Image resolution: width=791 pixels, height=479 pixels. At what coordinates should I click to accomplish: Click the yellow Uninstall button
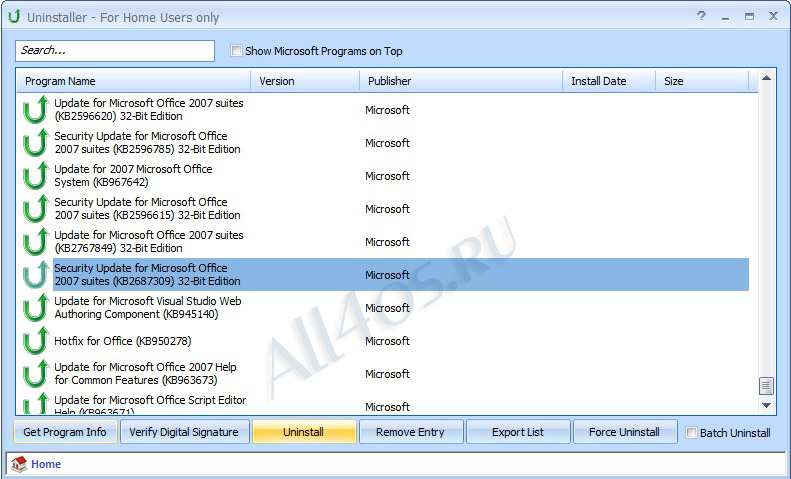[304, 432]
